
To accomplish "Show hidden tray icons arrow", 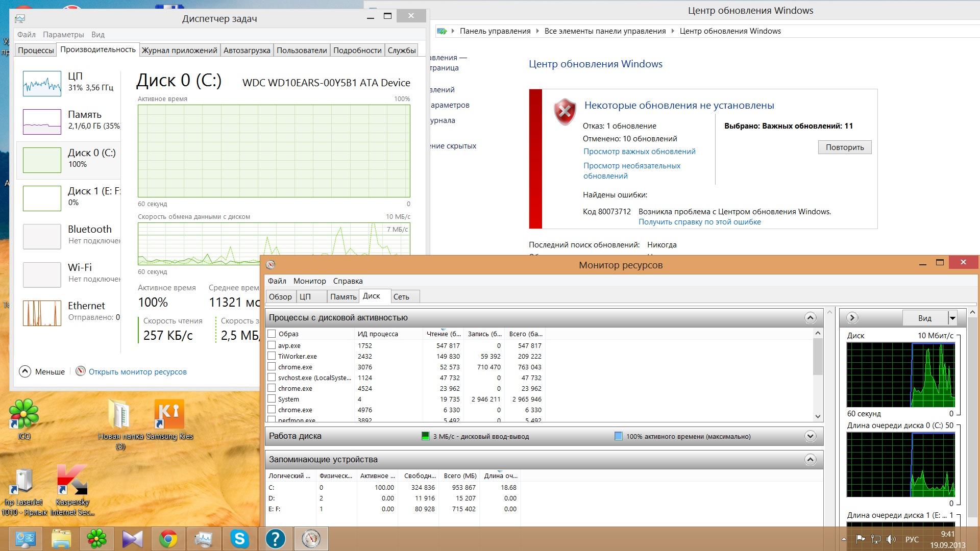I will (844, 539).
